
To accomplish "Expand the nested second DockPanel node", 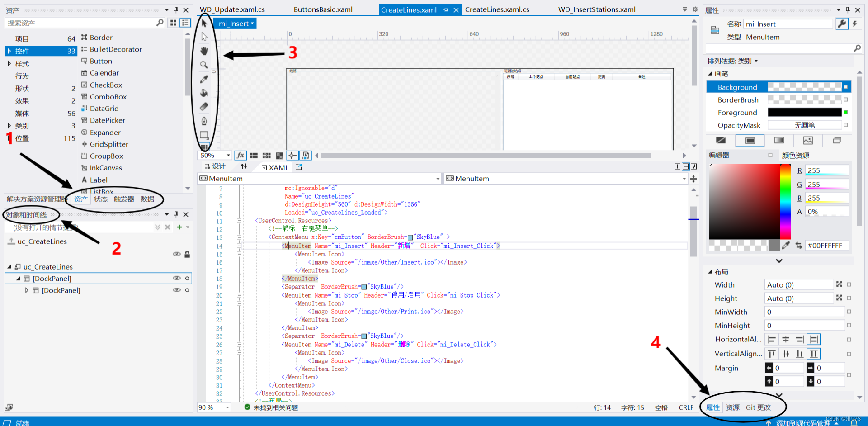I will point(27,290).
